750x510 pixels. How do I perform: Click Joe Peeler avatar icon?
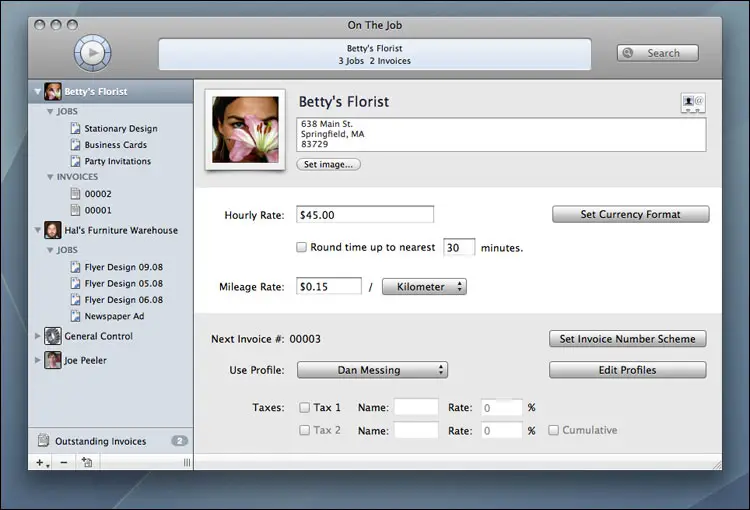click(53, 360)
